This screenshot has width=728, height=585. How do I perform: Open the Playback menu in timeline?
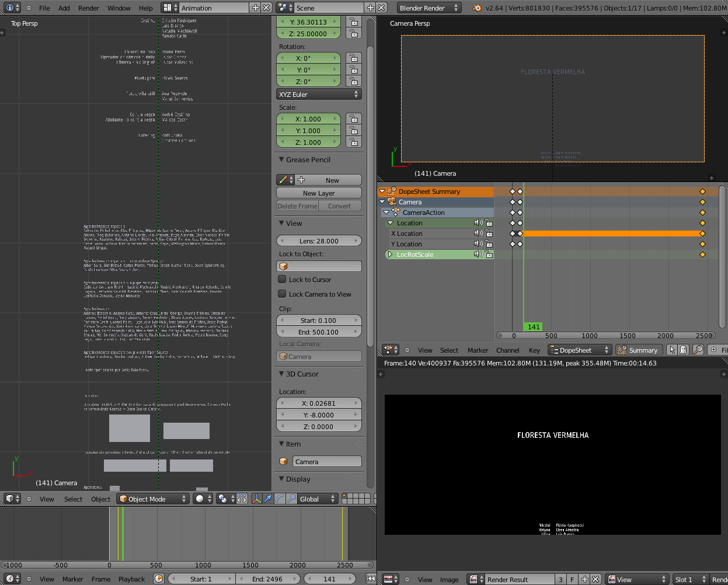[131, 579]
